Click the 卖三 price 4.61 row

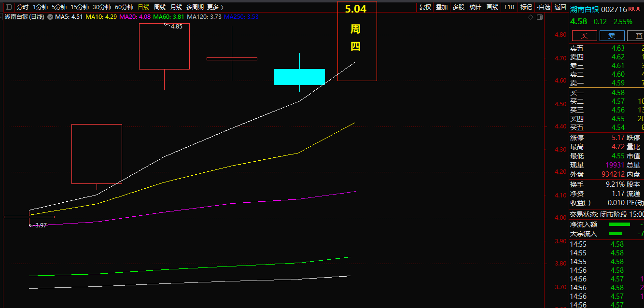tap(607, 66)
